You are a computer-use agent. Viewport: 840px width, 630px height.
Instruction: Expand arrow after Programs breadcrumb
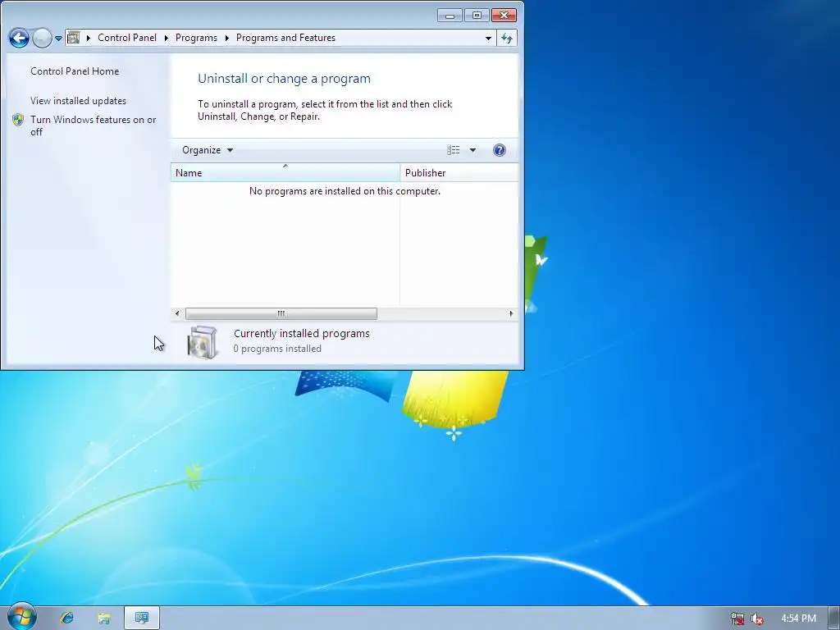pyautogui.click(x=226, y=38)
